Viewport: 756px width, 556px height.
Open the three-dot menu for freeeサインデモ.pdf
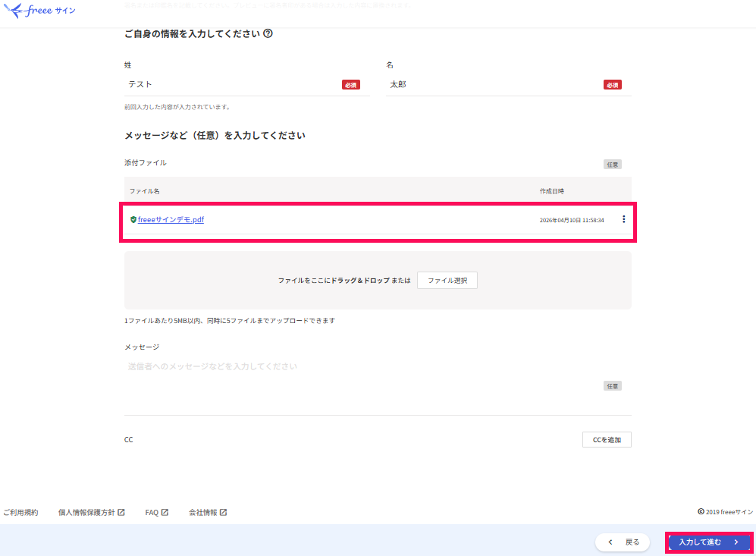click(623, 219)
